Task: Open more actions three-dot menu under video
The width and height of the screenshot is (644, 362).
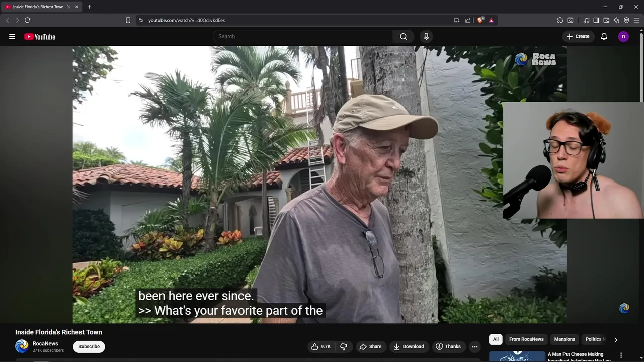Action: [475, 346]
